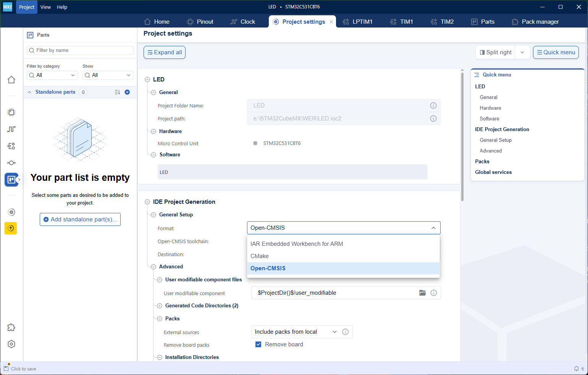Image resolution: width=588 pixels, height=375 pixels.
Task: Expand Generated Code Directories (2)
Action: tap(160, 306)
